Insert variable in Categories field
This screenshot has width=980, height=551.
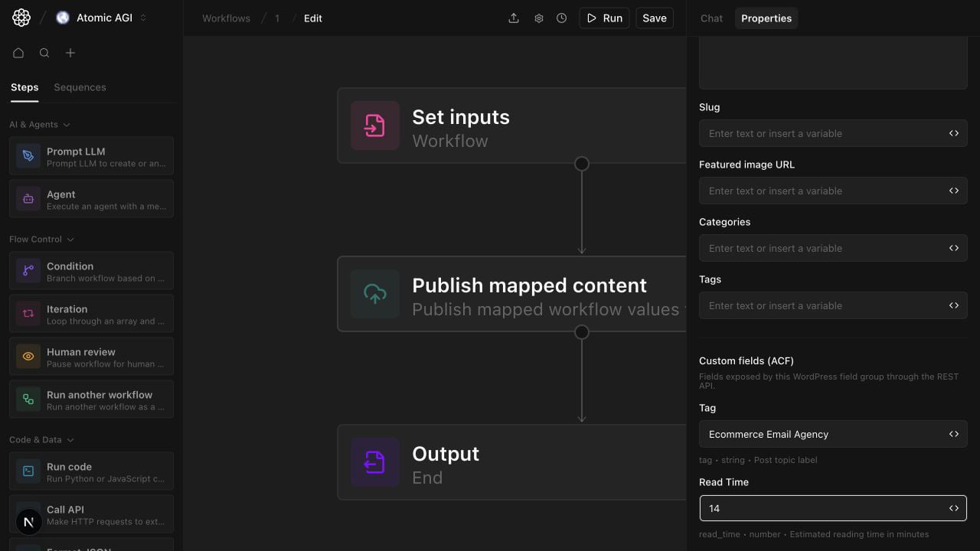[x=954, y=248]
